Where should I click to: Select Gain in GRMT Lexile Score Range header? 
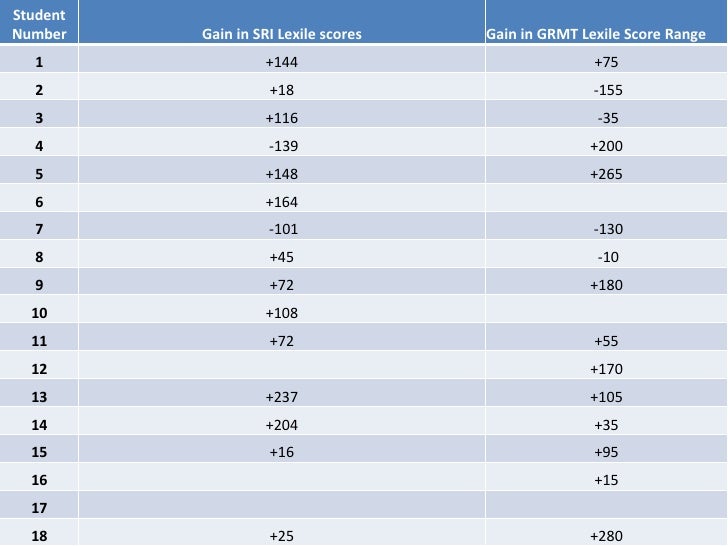606,22
